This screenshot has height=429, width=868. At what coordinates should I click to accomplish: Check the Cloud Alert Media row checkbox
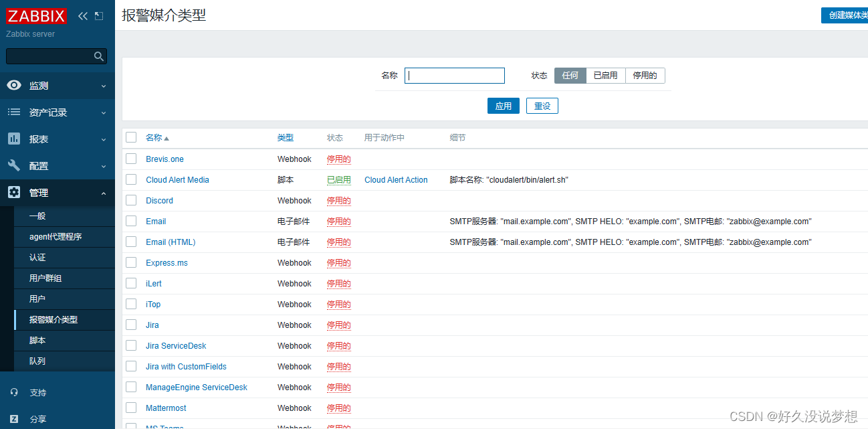tap(131, 179)
